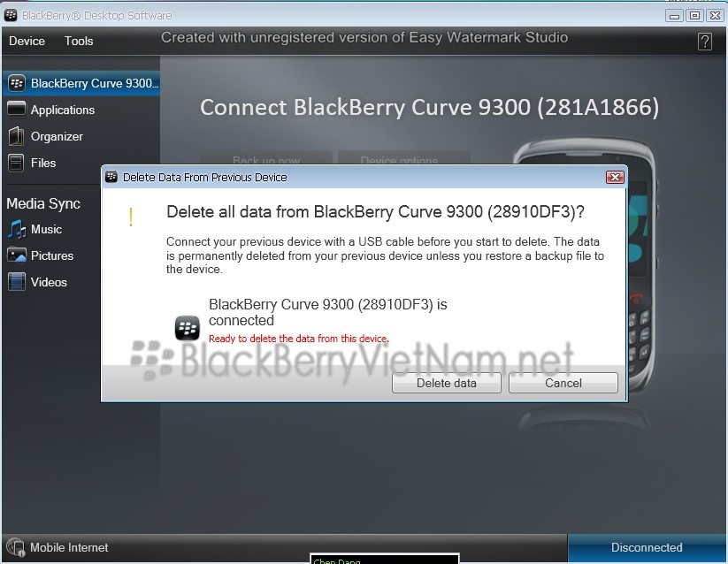Click the yellow warning exclamation icon
This screenshot has width=728, height=564.
coord(131,217)
